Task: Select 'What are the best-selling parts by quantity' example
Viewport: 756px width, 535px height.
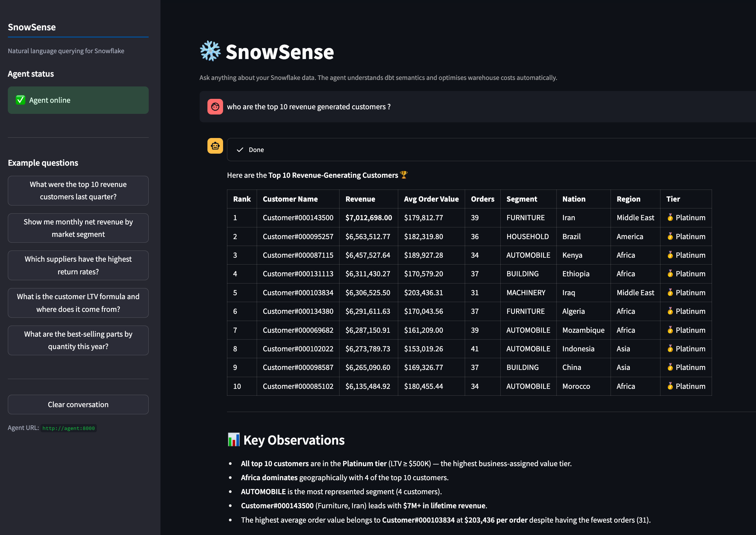Action: click(x=78, y=340)
